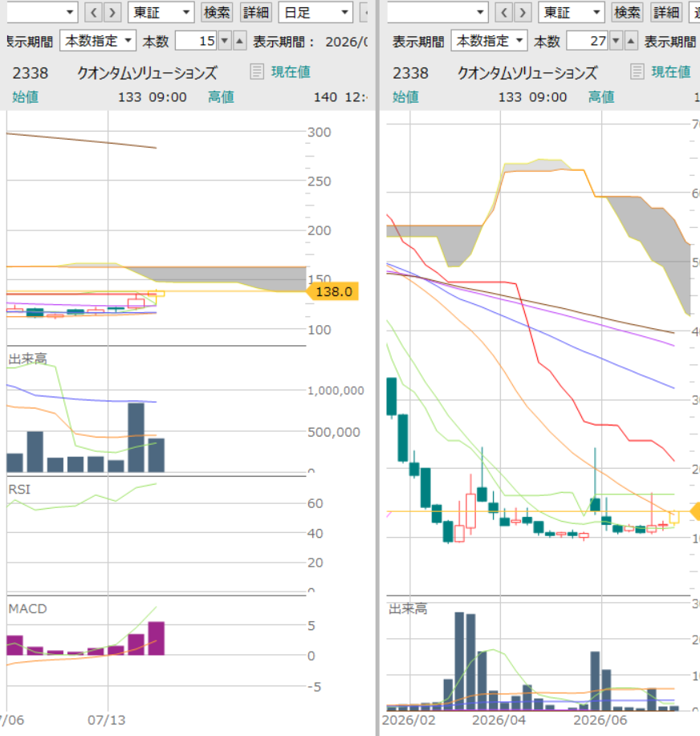
Task: Open left panel stock code dropdown
Action: [70, 13]
